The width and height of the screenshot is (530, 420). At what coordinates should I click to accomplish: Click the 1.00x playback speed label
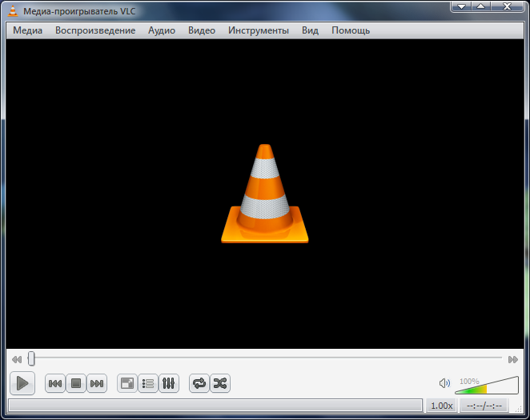[441, 406]
